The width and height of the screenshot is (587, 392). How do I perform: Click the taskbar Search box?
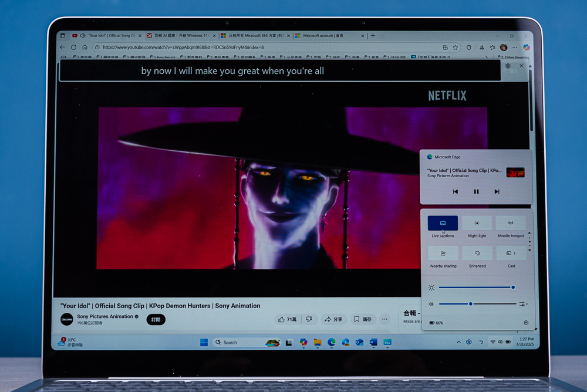tap(247, 343)
